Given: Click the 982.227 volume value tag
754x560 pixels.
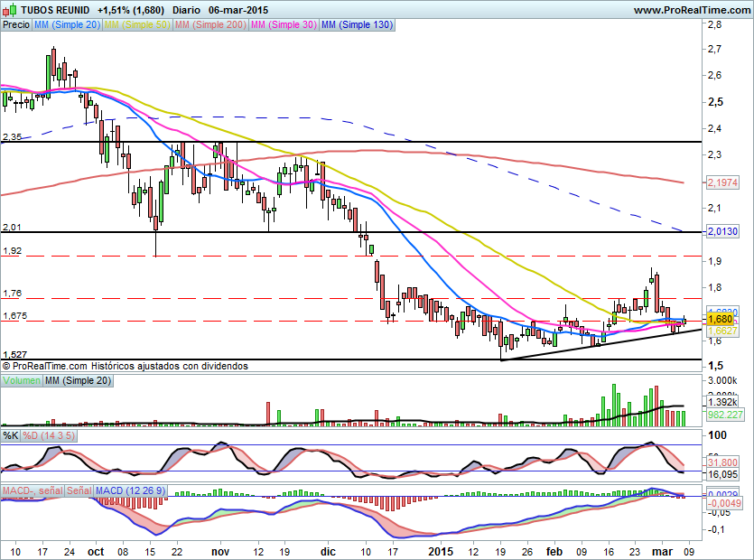Looking at the screenshot, I should pos(721,414).
